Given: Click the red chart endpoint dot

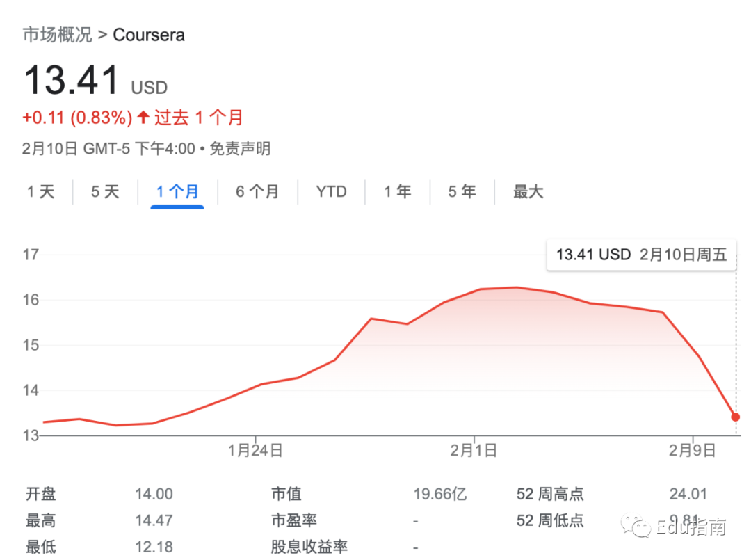Looking at the screenshot, I should [736, 417].
